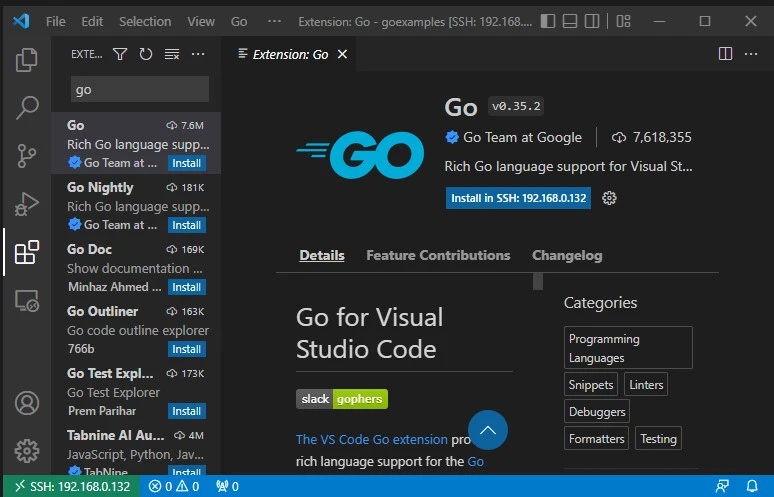Toggle secondary side bar layout button
This screenshot has width=774, height=497.
click(594, 21)
